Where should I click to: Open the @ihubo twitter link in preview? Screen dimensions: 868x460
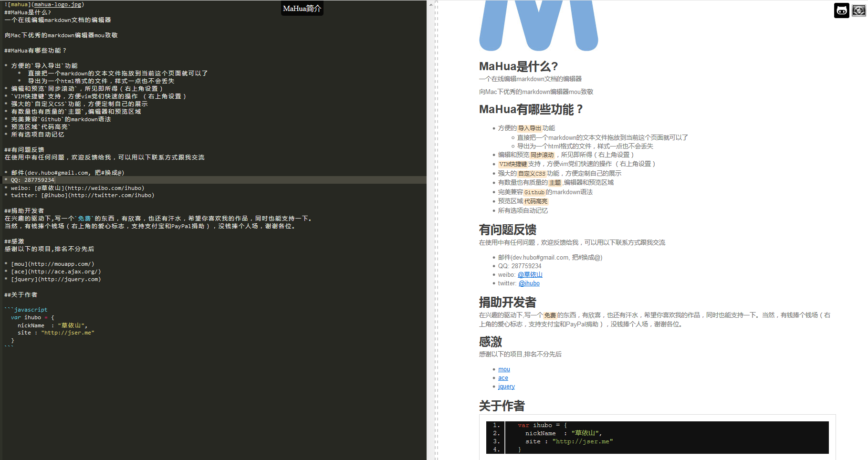coord(529,283)
